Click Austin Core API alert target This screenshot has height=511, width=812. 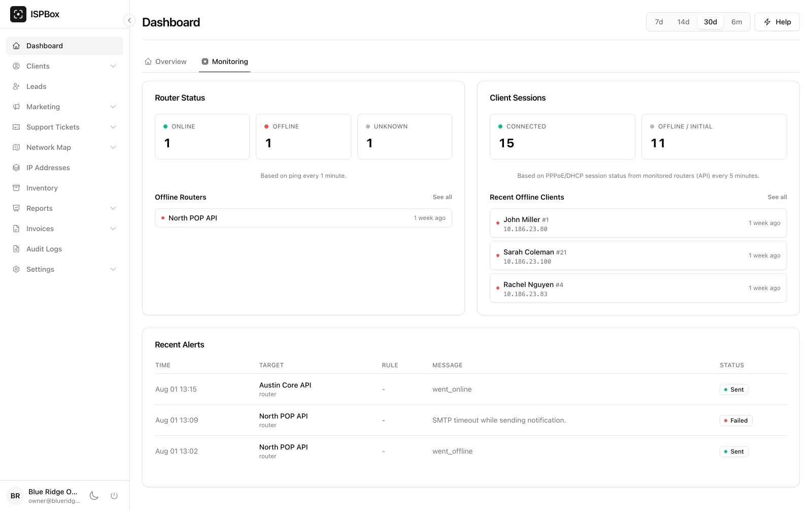(x=285, y=385)
